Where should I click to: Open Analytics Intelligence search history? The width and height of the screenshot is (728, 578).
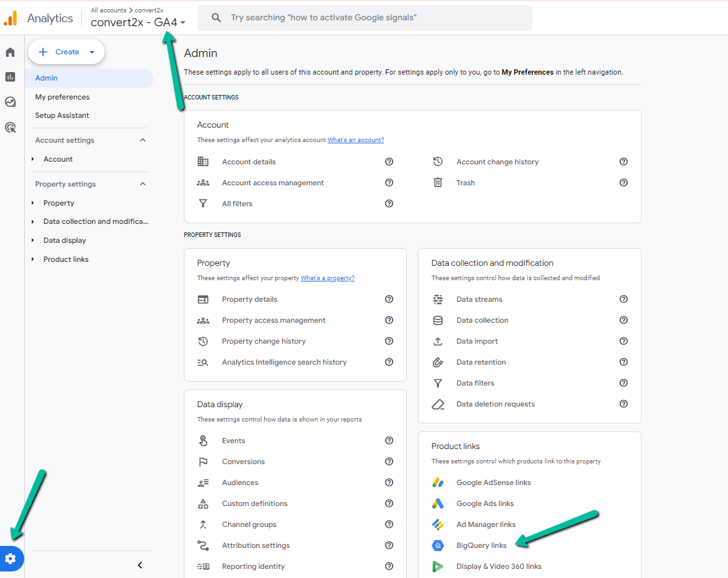(284, 362)
